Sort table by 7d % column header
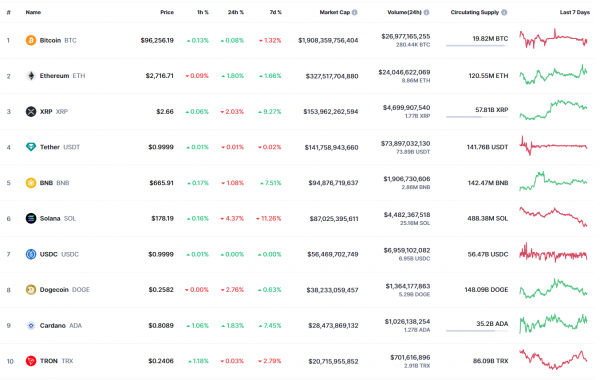This screenshot has height=380, width=600. tap(276, 12)
